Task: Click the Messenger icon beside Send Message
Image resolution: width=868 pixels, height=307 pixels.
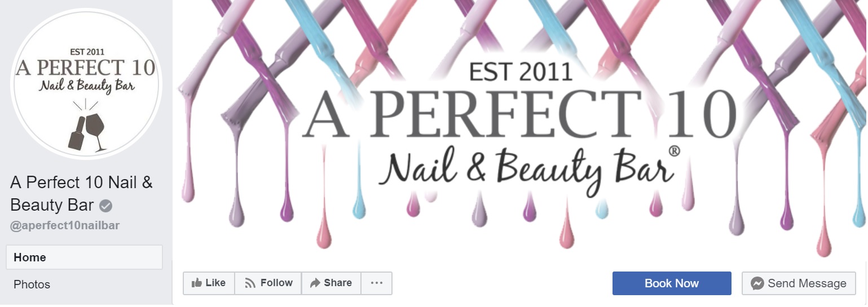Action: pos(757,283)
